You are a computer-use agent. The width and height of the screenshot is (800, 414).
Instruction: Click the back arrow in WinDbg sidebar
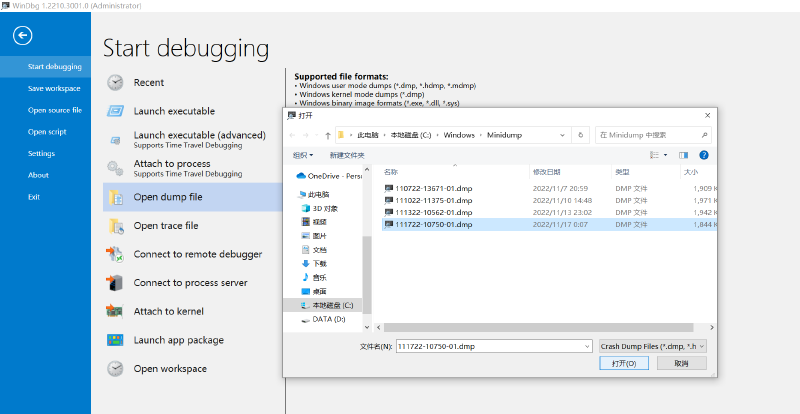[x=22, y=36]
